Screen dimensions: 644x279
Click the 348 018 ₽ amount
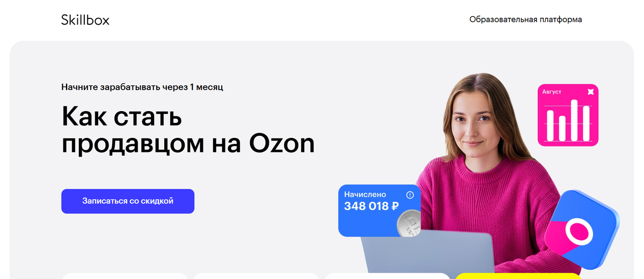coord(371,206)
